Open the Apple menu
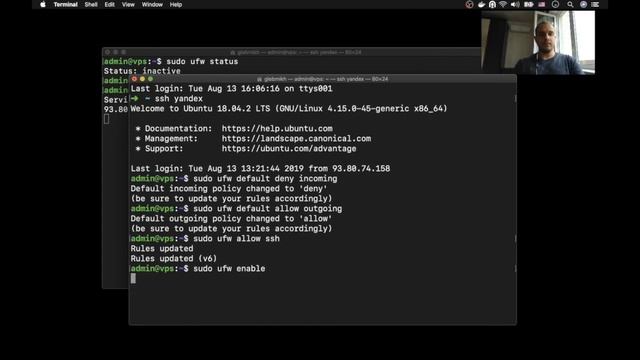 (43, 4)
